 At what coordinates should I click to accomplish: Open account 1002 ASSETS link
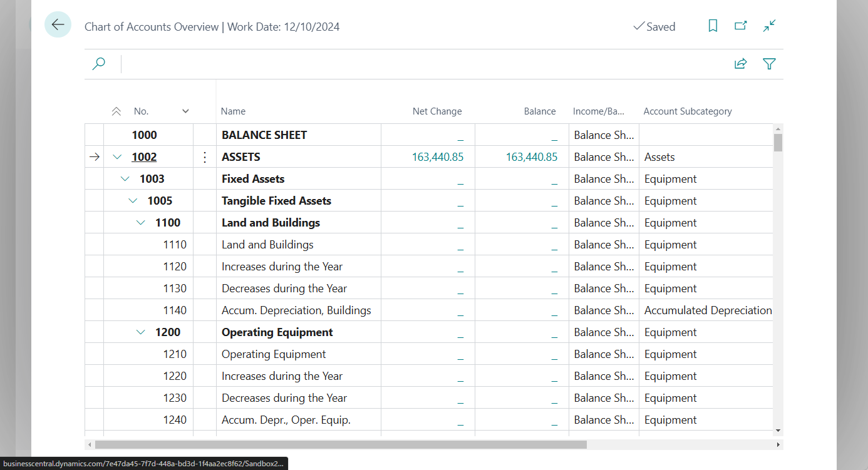click(144, 156)
